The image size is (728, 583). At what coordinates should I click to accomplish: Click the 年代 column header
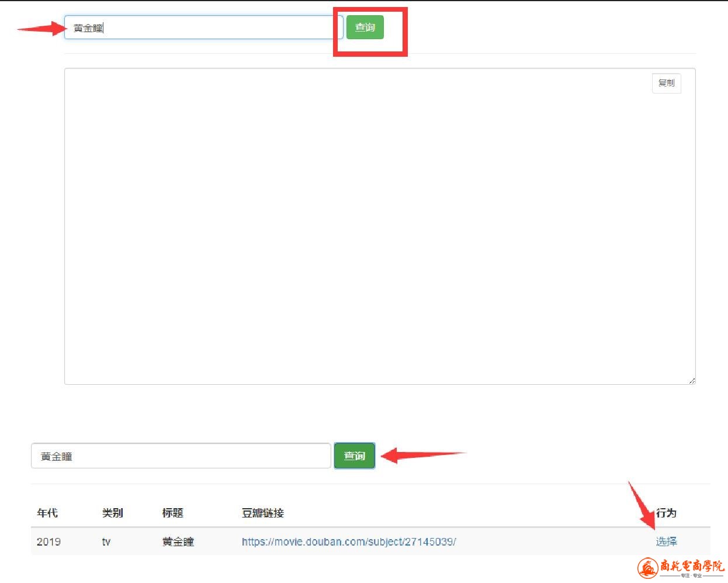[x=47, y=513]
